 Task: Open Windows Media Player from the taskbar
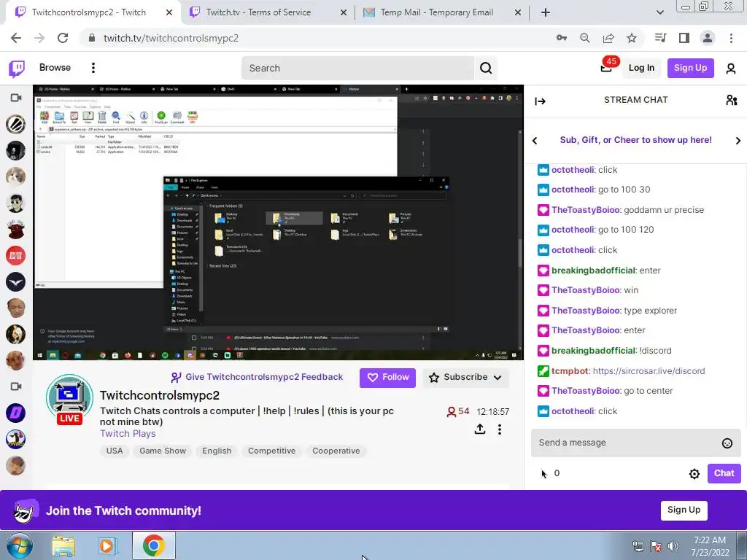click(x=108, y=545)
